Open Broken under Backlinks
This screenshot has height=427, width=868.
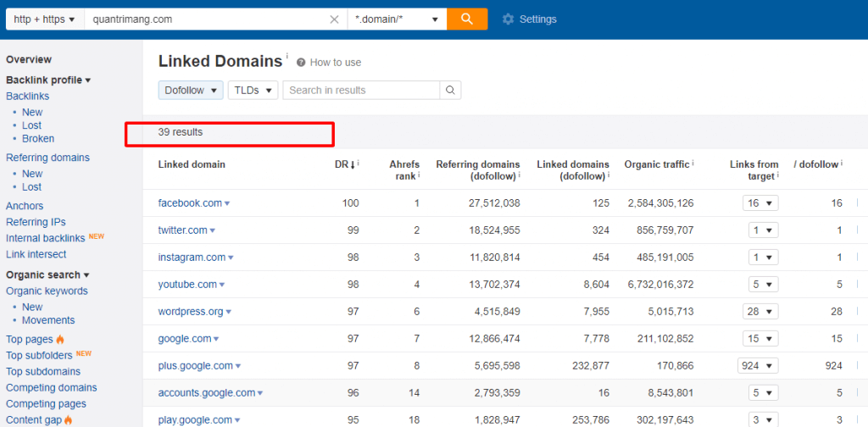pyautogui.click(x=38, y=139)
